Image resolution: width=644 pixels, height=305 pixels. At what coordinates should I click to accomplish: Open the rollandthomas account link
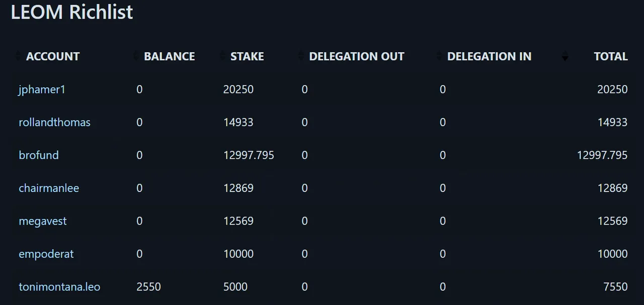point(54,122)
